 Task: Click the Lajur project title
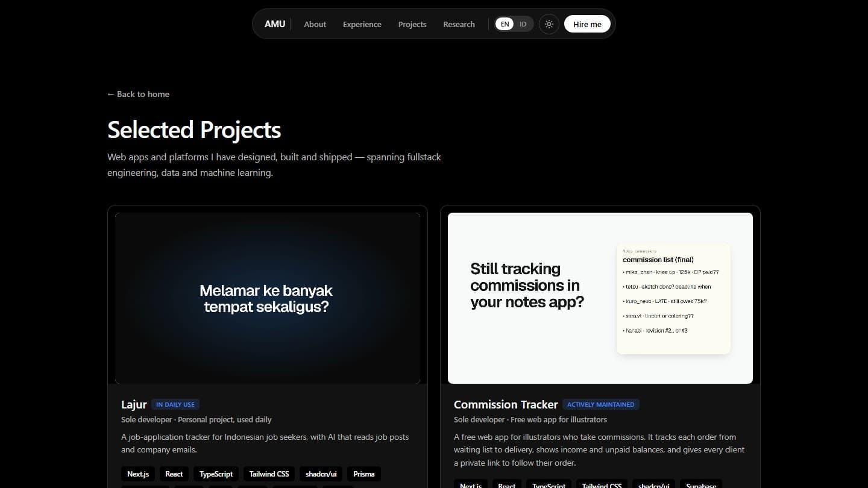134,404
